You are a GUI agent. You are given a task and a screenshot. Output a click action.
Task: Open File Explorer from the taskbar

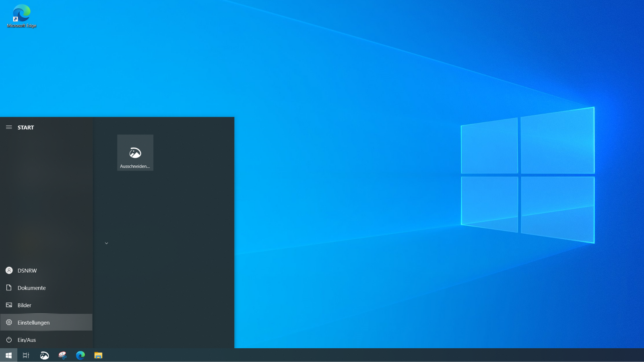pyautogui.click(x=98, y=355)
